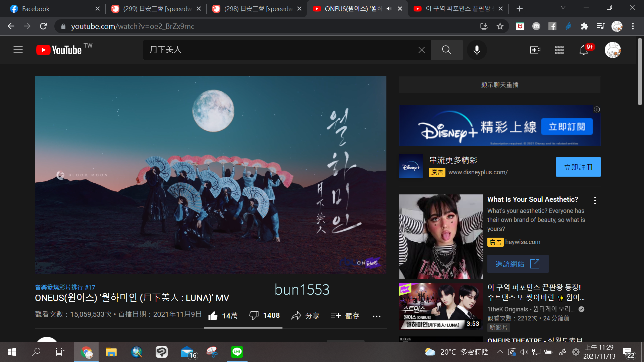View site info lock icon
Screen dimensions: 644x362
pos(63,26)
